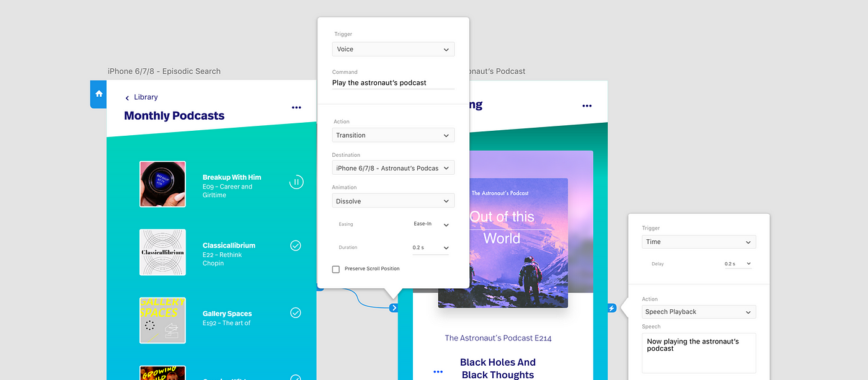Image resolution: width=868 pixels, height=380 pixels.
Task: Click Gallery Spaces title text
Action: (227, 314)
